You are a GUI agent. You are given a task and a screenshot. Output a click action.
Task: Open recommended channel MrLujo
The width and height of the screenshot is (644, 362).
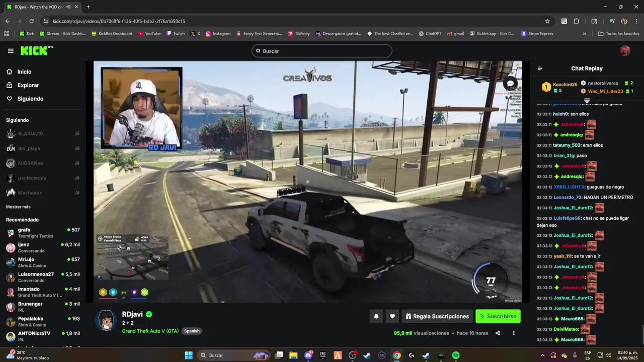[x=43, y=262]
